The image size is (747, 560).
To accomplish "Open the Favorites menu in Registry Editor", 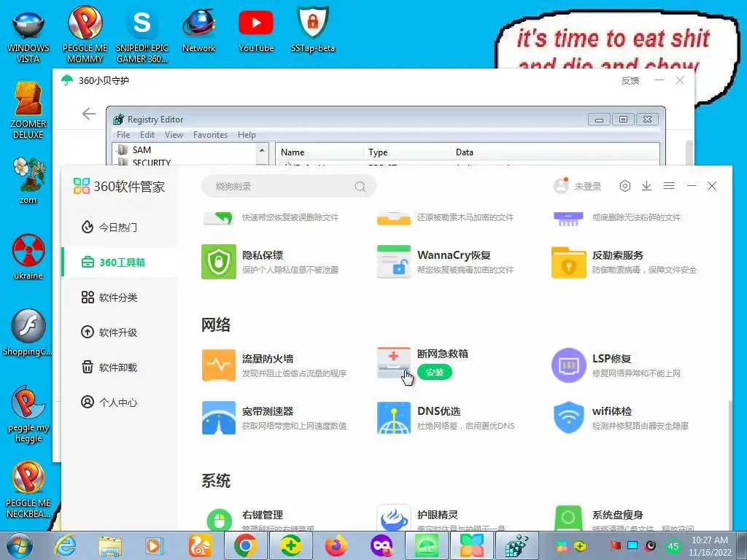I will (210, 135).
